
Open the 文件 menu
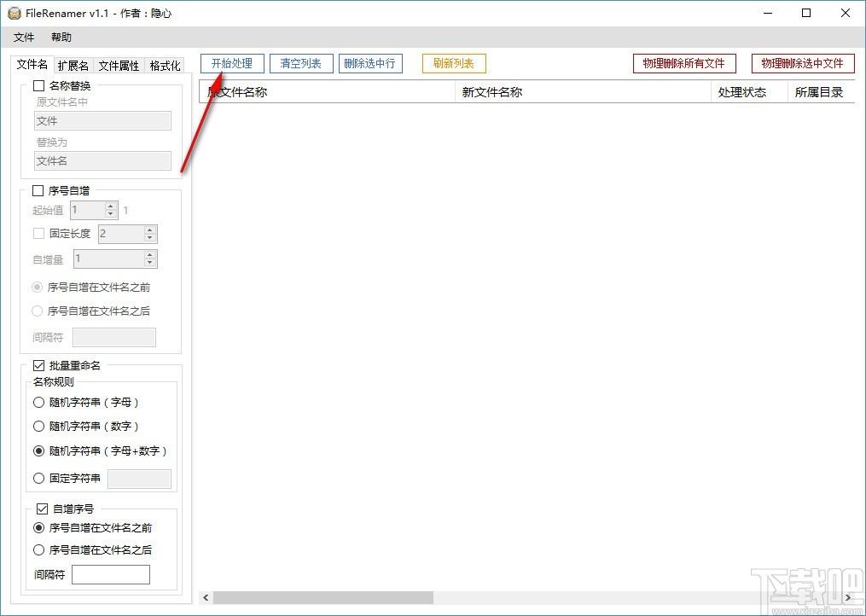24,37
